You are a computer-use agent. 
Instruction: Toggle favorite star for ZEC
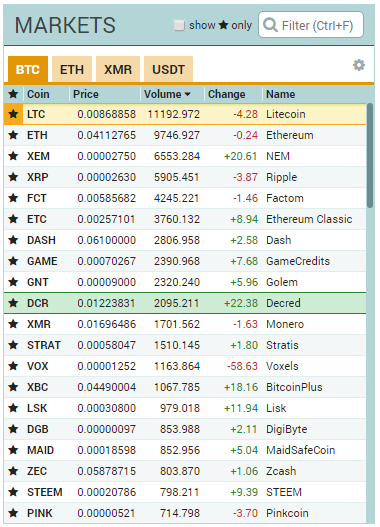13,471
